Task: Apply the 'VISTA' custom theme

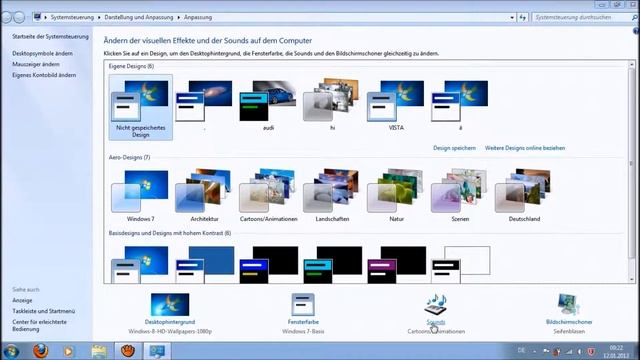Action: pyautogui.click(x=396, y=105)
